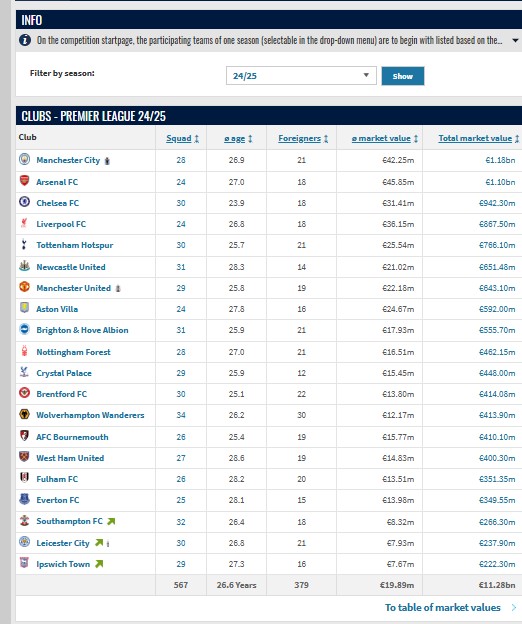Click the Brighton & Hove Albion crest
The width and height of the screenshot is (522, 624).
point(25,329)
